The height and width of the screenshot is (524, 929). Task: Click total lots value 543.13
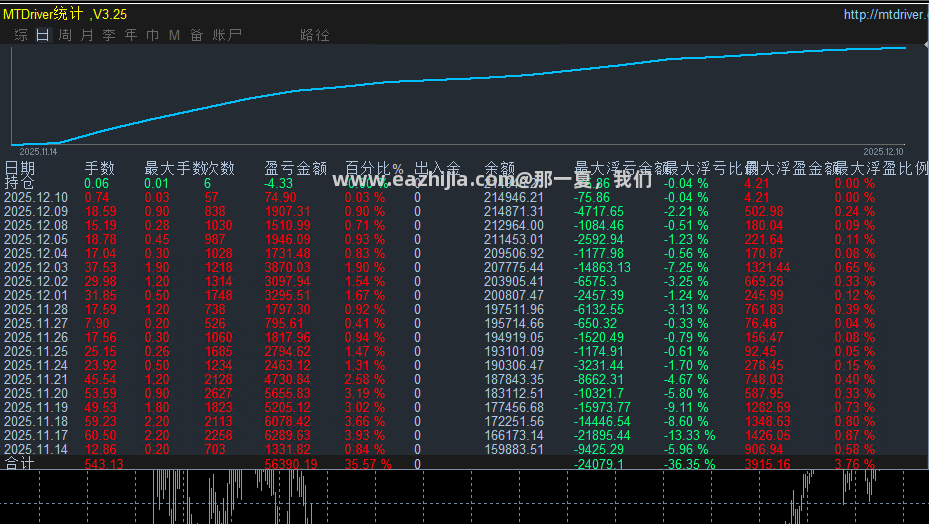(x=104, y=464)
